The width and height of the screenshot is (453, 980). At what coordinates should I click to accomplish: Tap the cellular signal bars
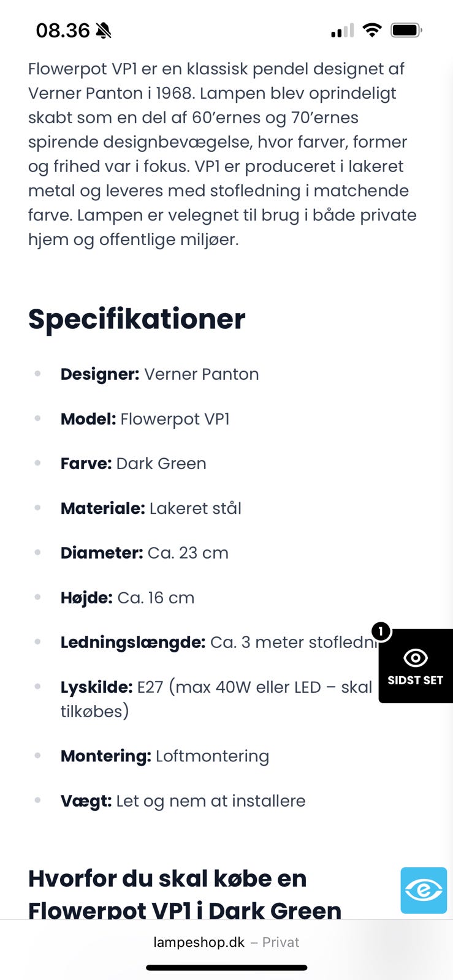tap(342, 31)
